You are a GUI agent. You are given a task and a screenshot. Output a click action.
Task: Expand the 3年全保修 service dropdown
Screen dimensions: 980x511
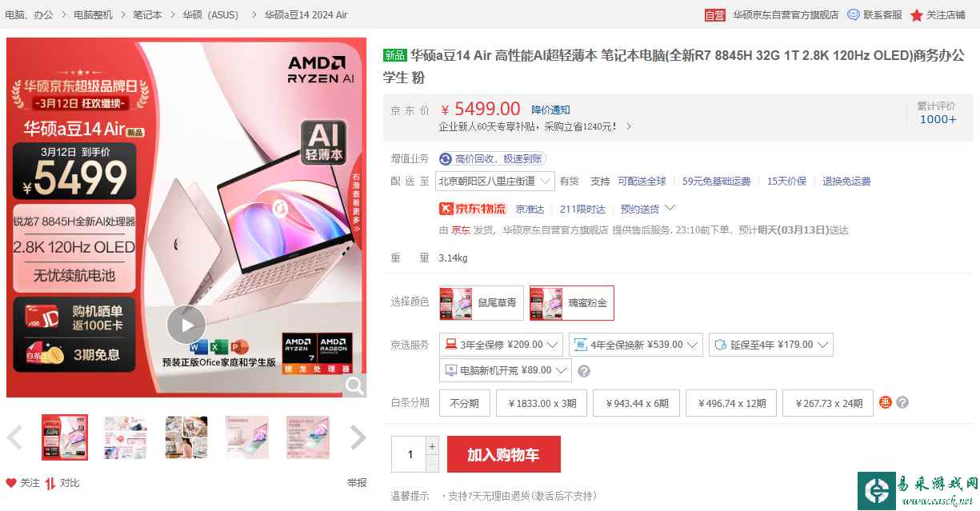click(501, 345)
